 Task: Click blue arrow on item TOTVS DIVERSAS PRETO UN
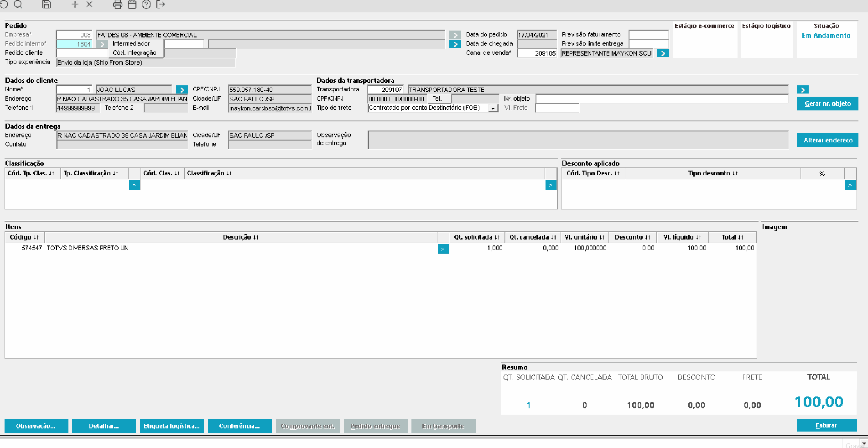(443, 249)
